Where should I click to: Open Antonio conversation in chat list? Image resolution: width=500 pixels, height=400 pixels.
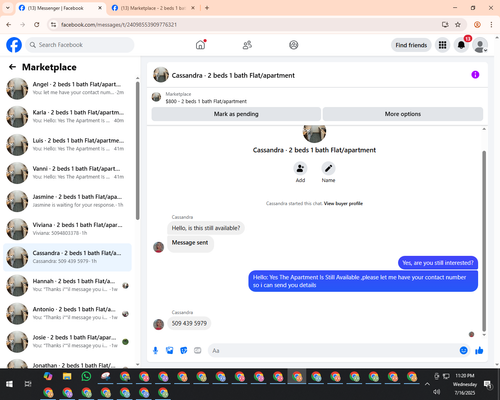68,314
